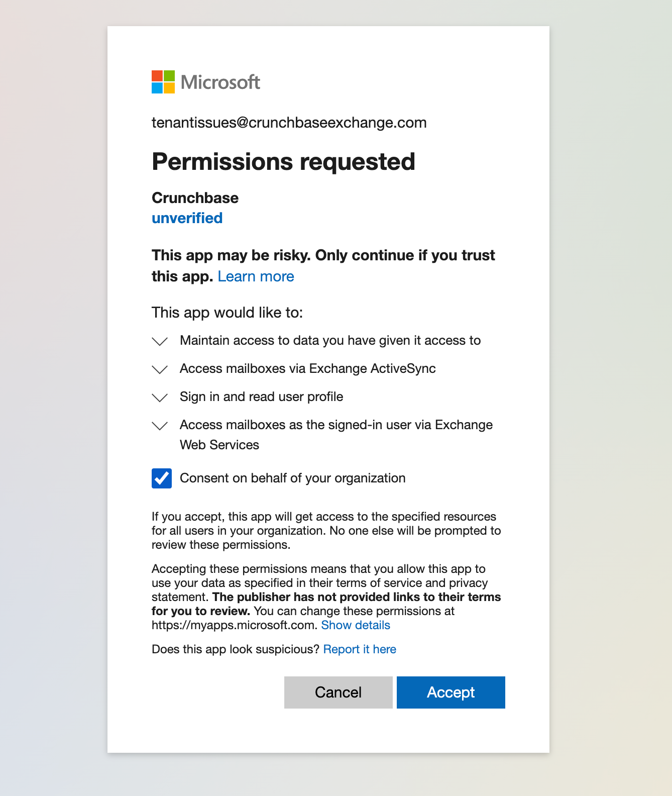Click the Consent on behalf label text
672x796 pixels.
(x=293, y=478)
